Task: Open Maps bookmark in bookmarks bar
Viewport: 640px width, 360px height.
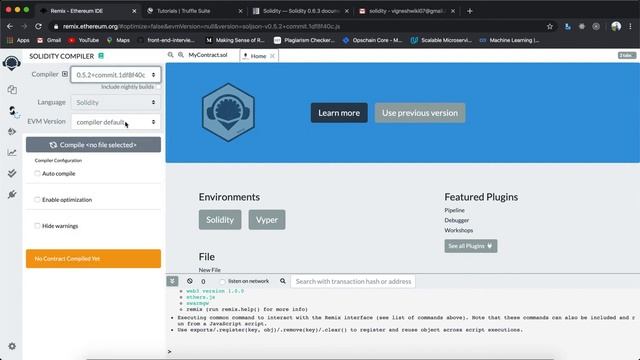Action: [118, 40]
